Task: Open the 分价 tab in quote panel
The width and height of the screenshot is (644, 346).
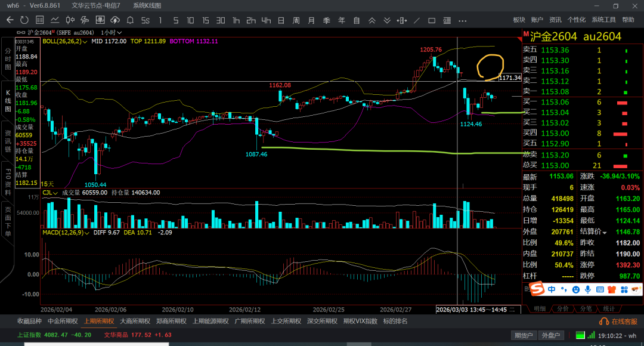Action: pyautogui.click(x=563, y=308)
